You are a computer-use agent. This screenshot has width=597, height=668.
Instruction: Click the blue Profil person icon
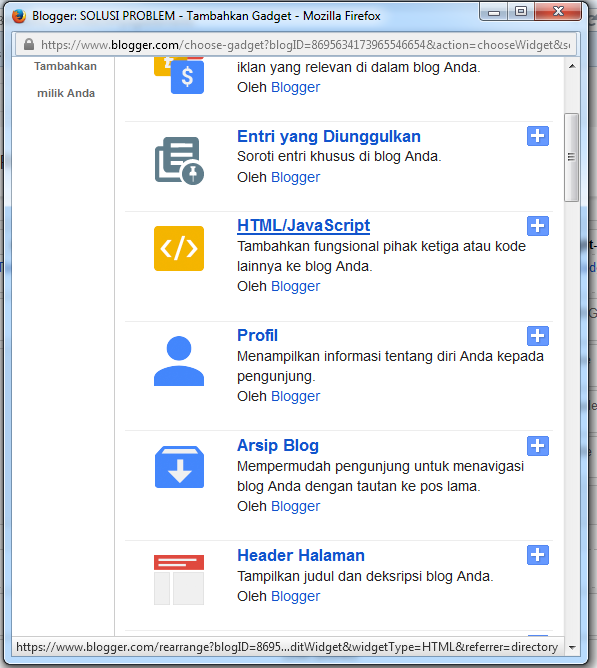pos(179,361)
